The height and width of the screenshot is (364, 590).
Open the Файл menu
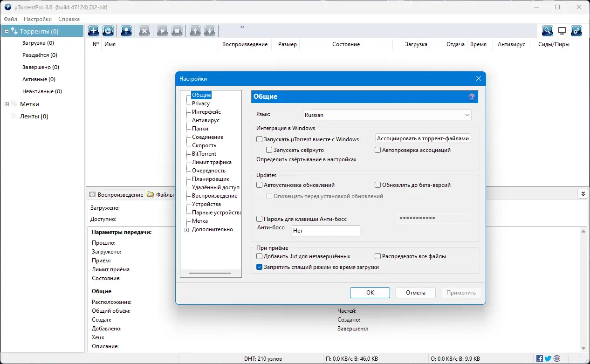pos(10,19)
